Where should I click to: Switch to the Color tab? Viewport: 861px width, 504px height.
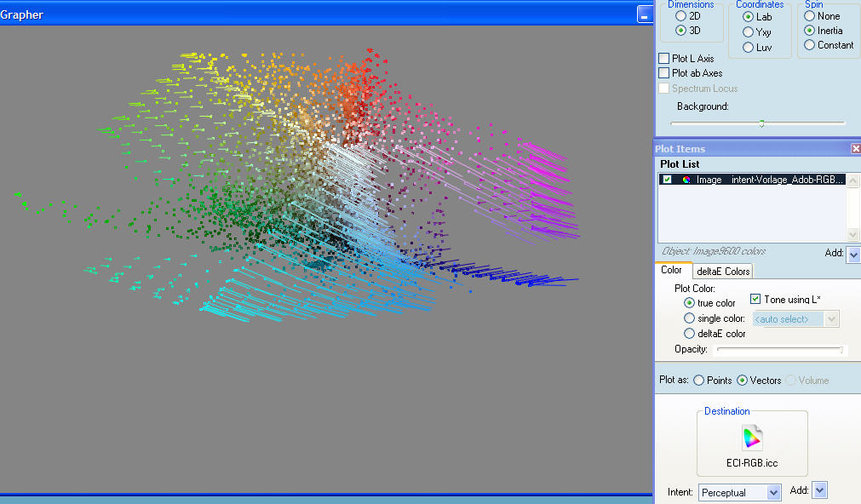(672, 271)
